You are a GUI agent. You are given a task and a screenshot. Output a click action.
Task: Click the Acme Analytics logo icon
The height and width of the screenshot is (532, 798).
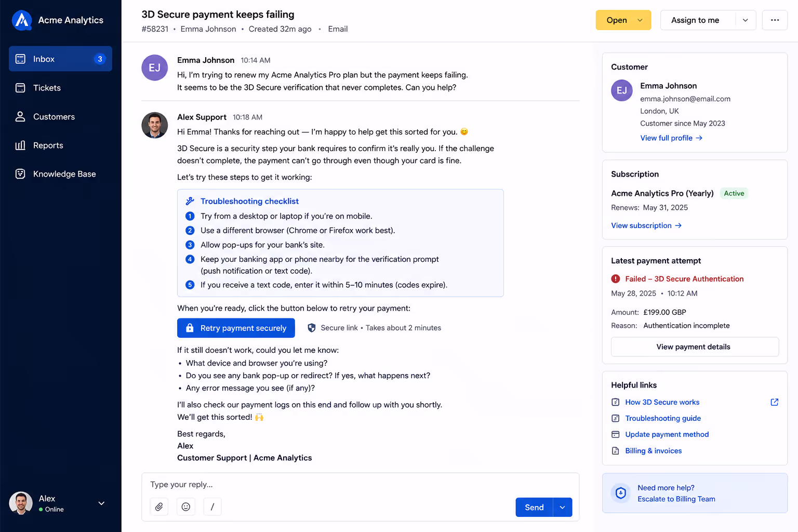pyautogui.click(x=22, y=20)
